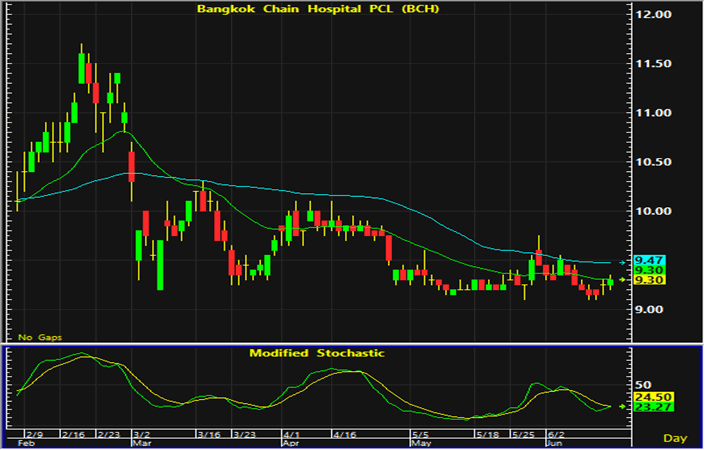
Task: Select the 5/5 date marker
Action: [x=420, y=435]
